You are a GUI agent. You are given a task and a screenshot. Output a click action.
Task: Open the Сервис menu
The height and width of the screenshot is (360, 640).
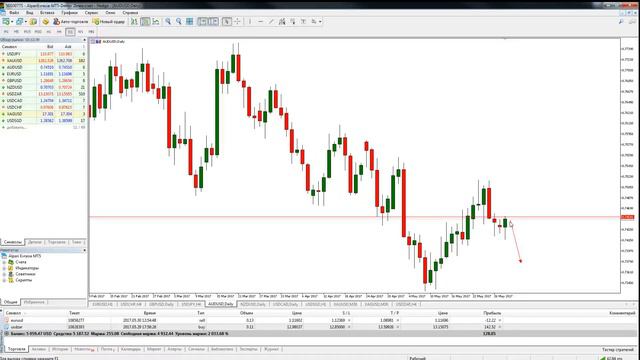click(91, 13)
